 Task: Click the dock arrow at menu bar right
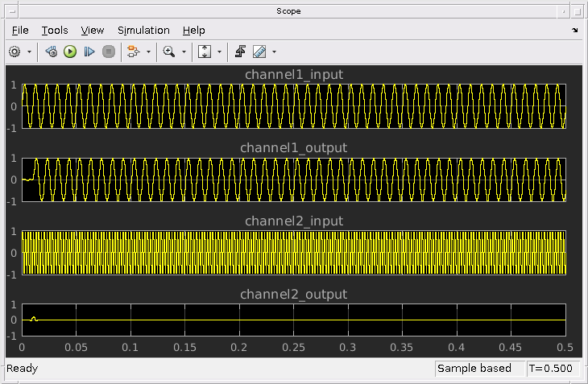point(575,30)
